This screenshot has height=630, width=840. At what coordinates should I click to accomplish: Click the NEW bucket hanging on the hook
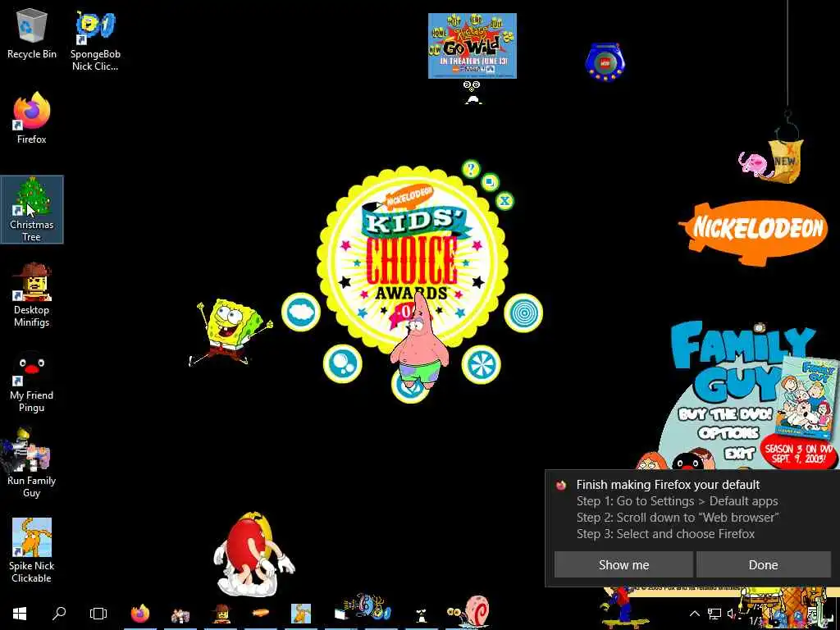coord(786,160)
